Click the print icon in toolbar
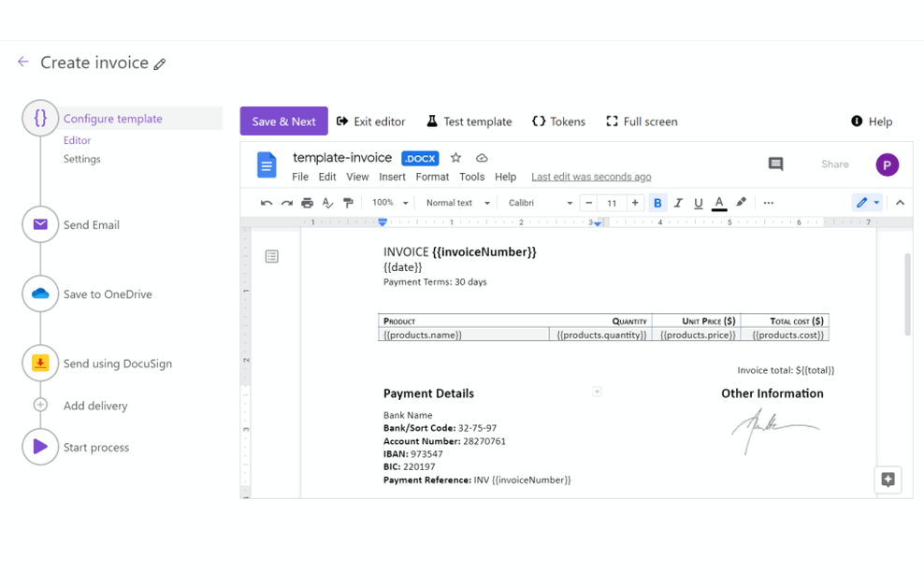Viewport: 924px width, 586px height. (x=307, y=203)
